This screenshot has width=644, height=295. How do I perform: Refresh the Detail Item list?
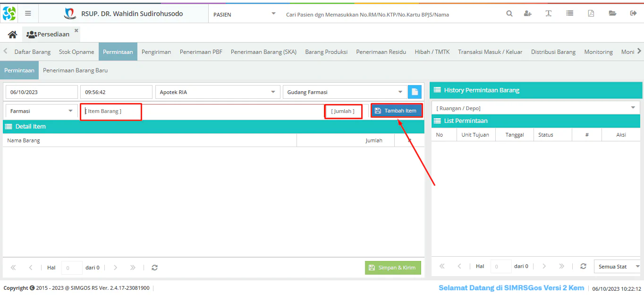(154, 268)
